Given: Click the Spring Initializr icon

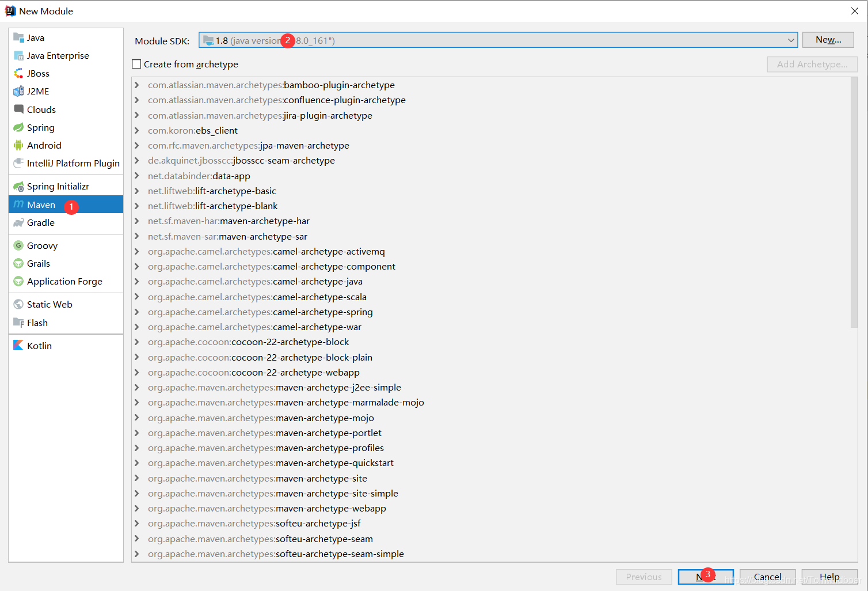Looking at the screenshot, I should click(18, 186).
